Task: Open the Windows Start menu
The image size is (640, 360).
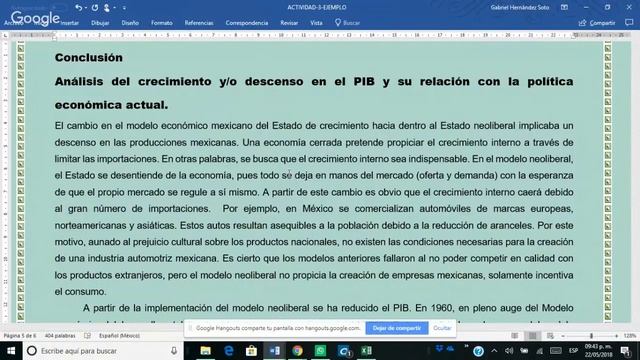Action: tap(11, 351)
